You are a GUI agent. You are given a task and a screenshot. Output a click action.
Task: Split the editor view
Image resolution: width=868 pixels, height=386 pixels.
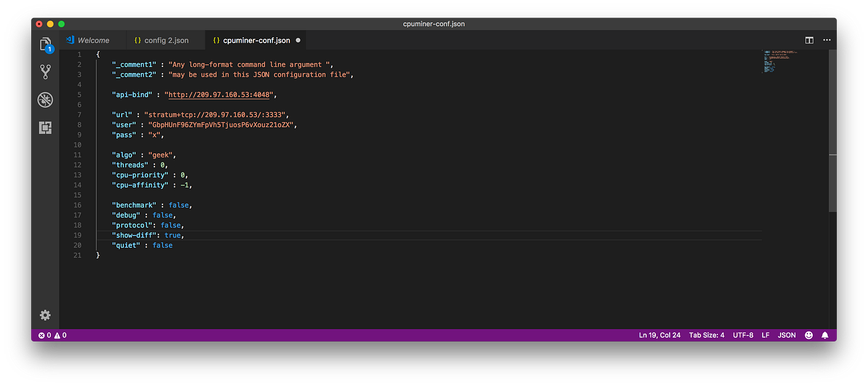tap(809, 40)
